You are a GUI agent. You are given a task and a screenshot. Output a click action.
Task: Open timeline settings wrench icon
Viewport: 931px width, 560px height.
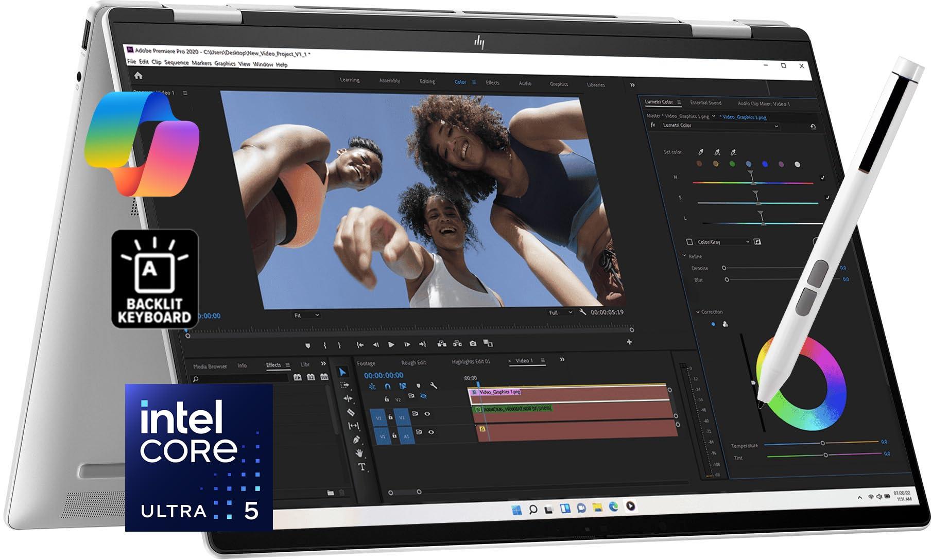click(x=434, y=386)
